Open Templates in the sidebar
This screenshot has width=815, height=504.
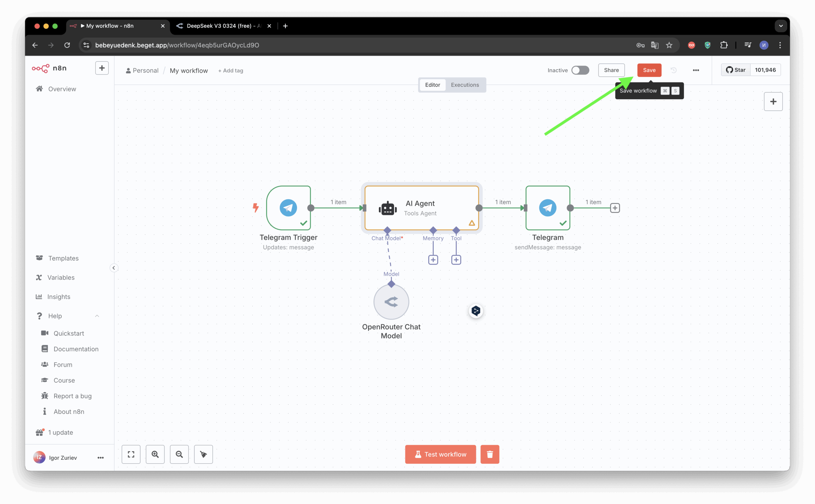coord(63,258)
